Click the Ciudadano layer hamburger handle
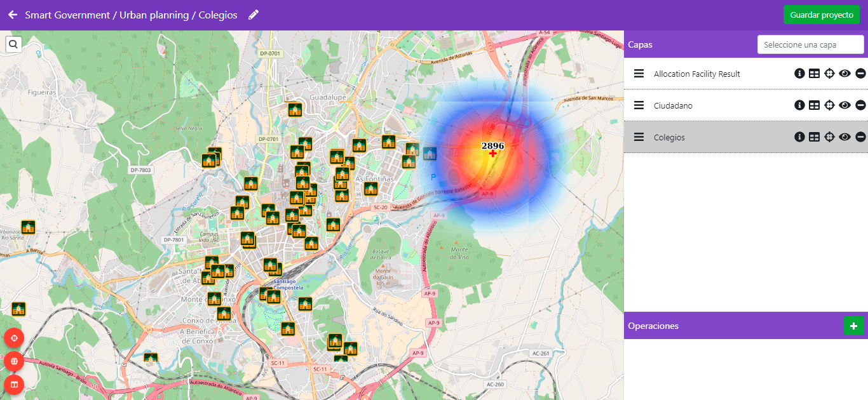This screenshot has height=400, width=868. click(639, 105)
